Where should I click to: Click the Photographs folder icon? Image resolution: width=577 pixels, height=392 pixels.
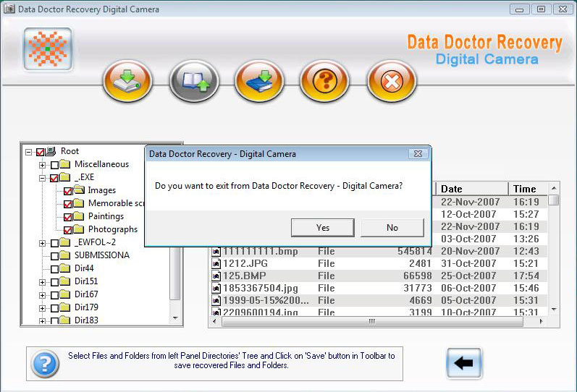pyautogui.click(x=79, y=229)
